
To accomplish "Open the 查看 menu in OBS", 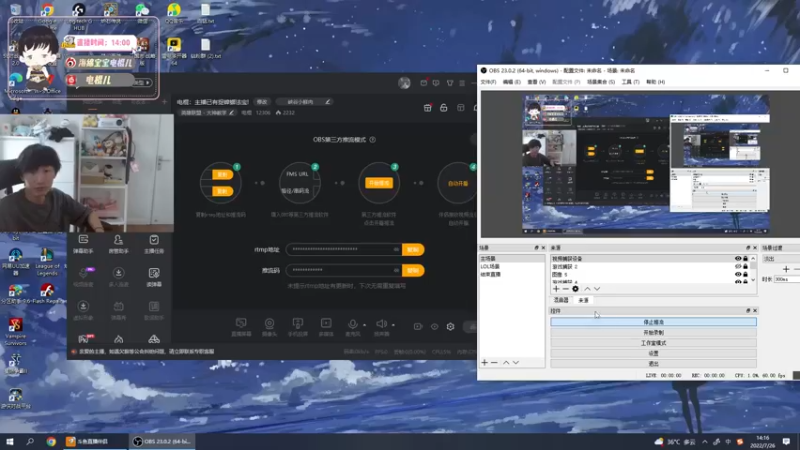I will pos(536,82).
